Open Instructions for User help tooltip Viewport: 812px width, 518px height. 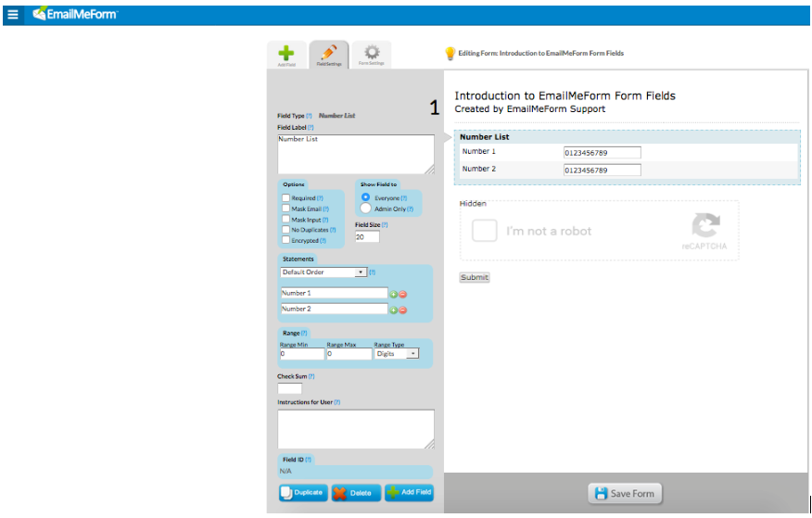tap(337, 402)
